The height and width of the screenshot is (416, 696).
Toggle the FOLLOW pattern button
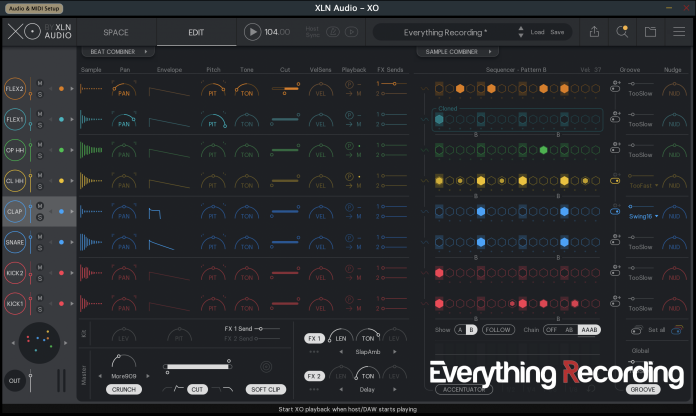pyautogui.click(x=498, y=330)
